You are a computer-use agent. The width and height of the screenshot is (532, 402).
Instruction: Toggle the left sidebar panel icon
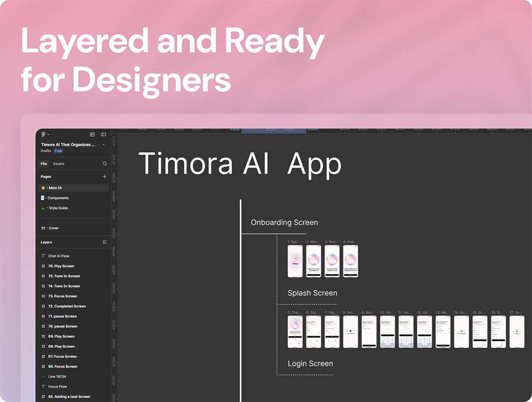click(x=103, y=134)
